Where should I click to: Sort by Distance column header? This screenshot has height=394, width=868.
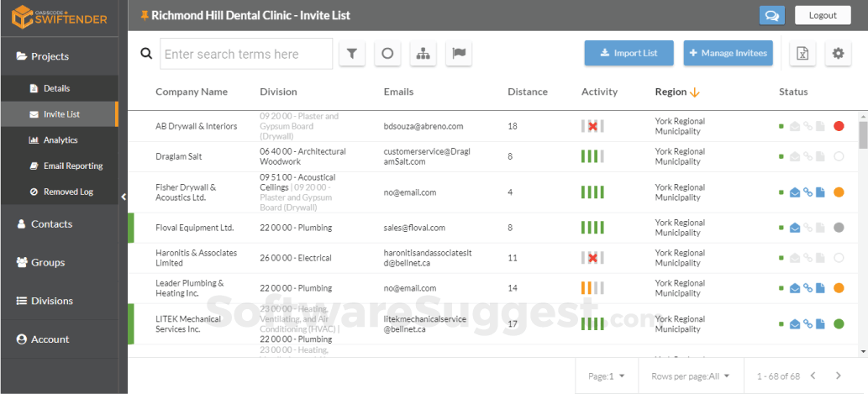[528, 92]
